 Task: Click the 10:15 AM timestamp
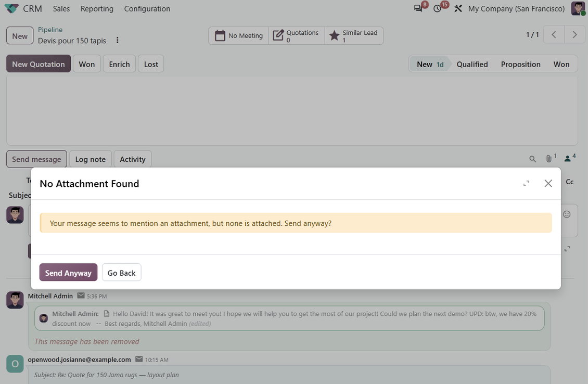point(157,360)
